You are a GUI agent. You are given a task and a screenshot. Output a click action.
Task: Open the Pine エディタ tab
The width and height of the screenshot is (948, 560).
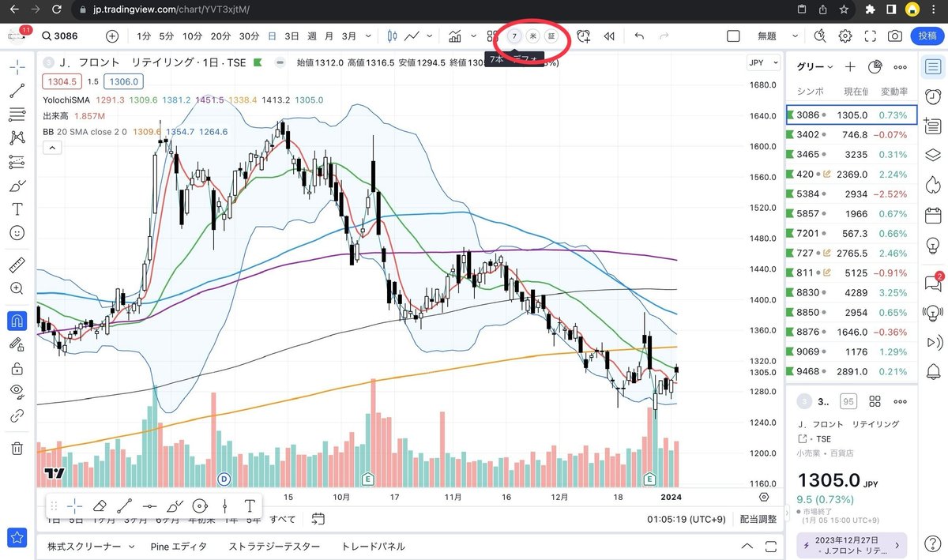179,547
